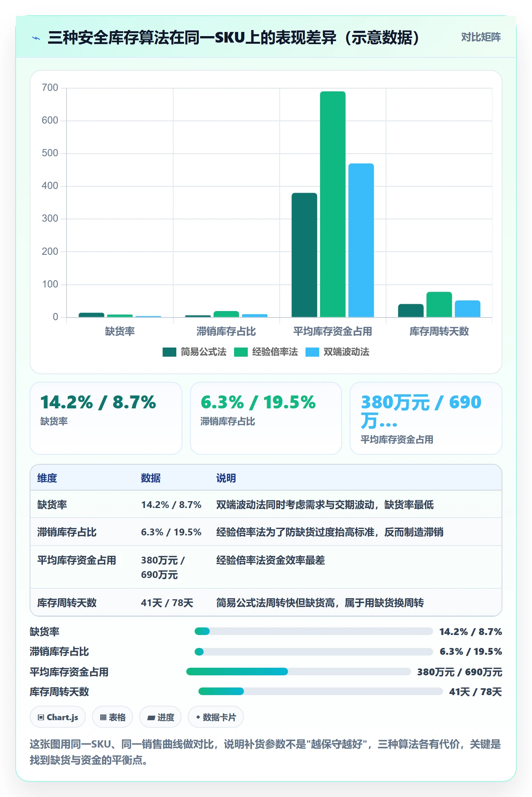
Task: Click the 对比矩阵 label in the header
Action: [481, 37]
